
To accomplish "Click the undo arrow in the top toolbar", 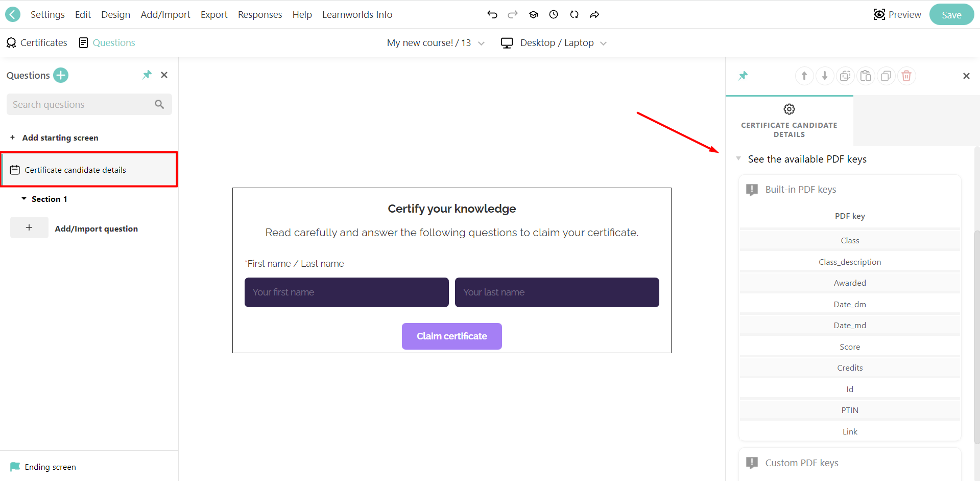I will click(x=492, y=14).
